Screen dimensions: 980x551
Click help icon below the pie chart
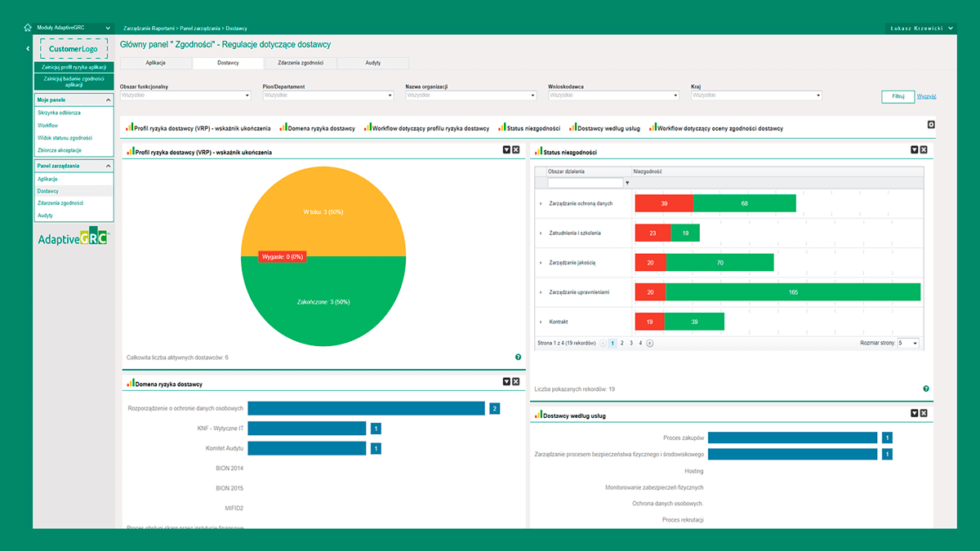[518, 357]
